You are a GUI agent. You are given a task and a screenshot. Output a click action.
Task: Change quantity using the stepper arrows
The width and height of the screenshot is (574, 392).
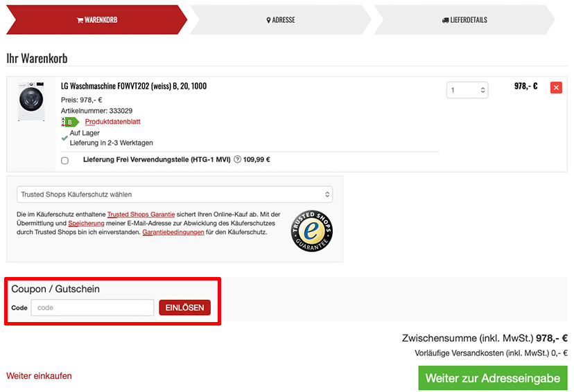pos(482,90)
